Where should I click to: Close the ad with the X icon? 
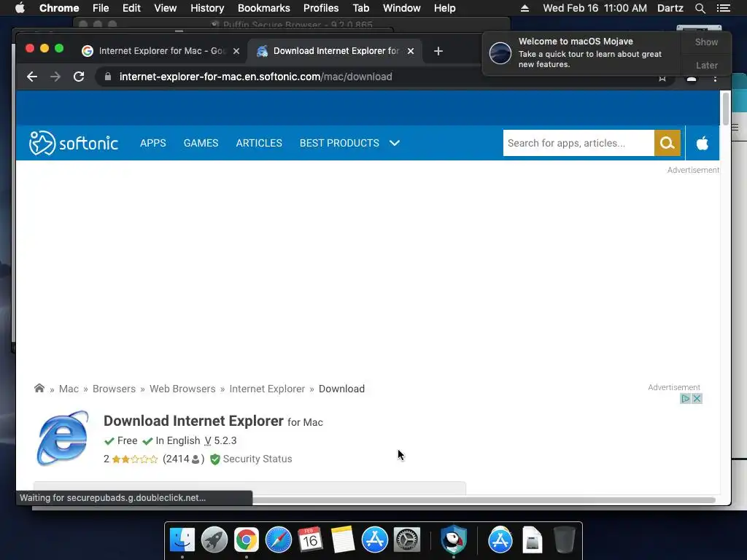697,399
